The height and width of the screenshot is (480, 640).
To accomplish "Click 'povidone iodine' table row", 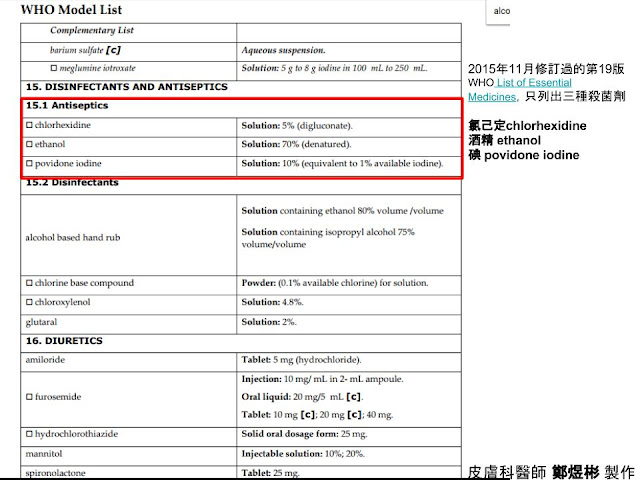I will tap(241, 166).
